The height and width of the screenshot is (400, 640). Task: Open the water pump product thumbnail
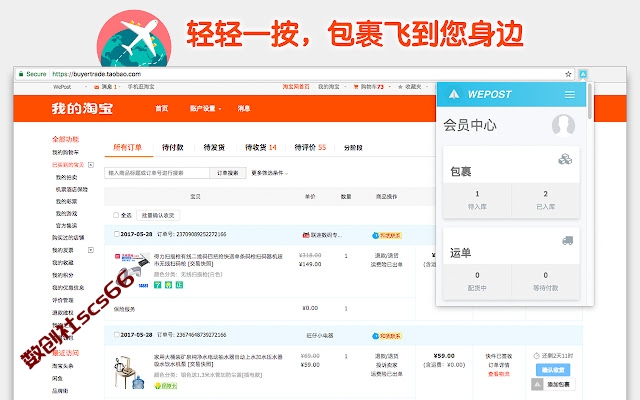(129, 372)
